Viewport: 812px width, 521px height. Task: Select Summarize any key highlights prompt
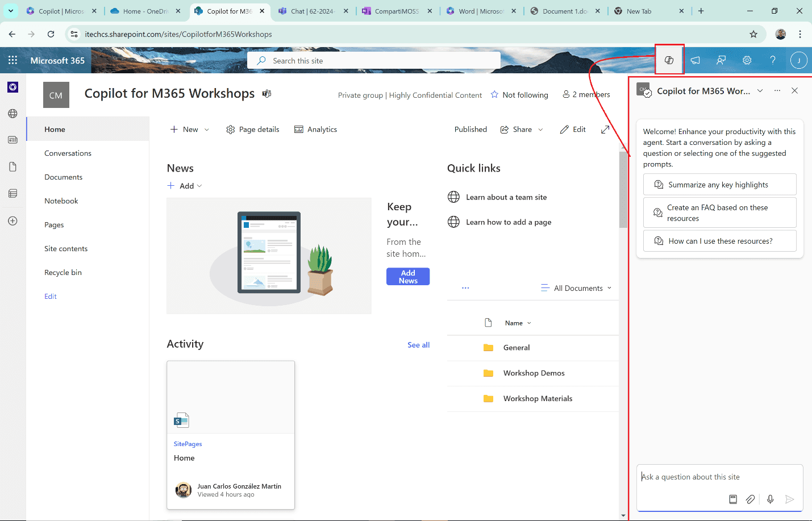pyautogui.click(x=719, y=185)
